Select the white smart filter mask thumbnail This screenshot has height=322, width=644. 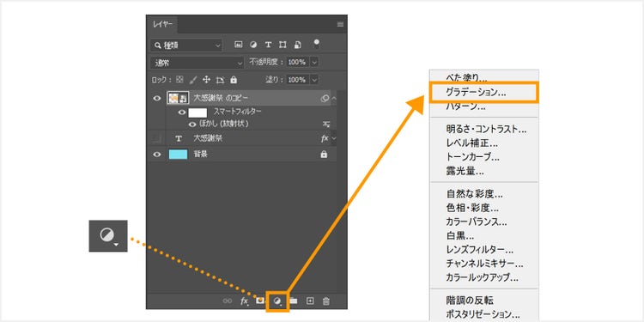point(197,112)
